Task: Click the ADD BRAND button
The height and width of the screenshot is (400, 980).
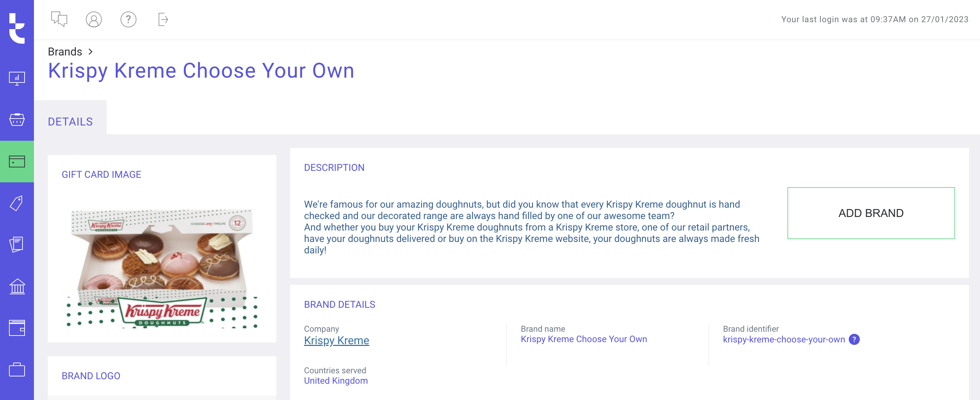Action: tap(871, 213)
